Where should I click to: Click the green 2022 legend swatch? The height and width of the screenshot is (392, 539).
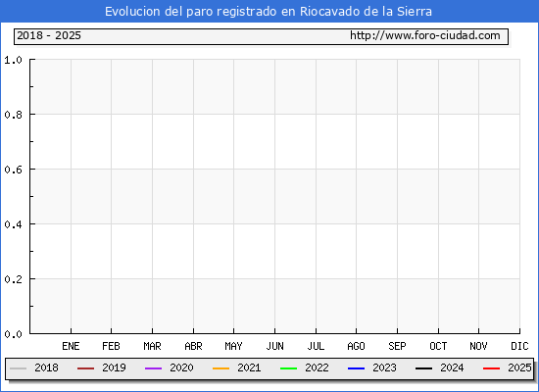289,368
